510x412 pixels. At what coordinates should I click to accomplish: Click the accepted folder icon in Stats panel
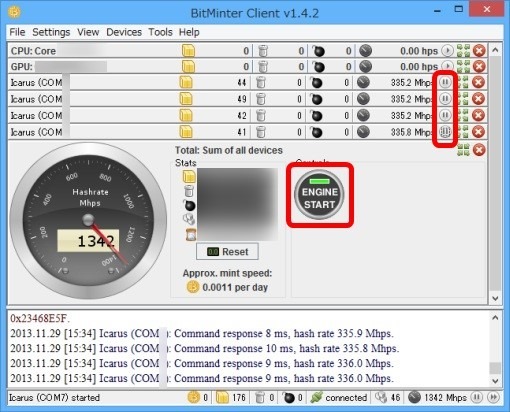click(x=189, y=176)
